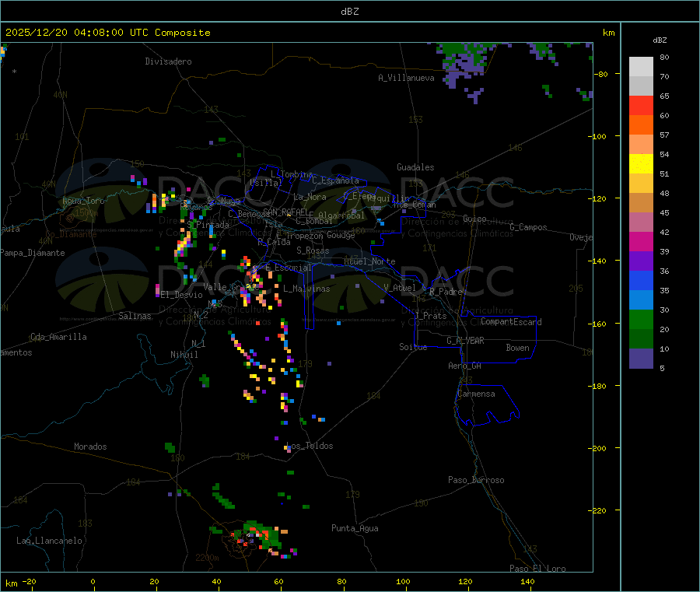Click the 100 km bottom axis tick
This screenshot has width=700, height=592.
click(403, 581)
